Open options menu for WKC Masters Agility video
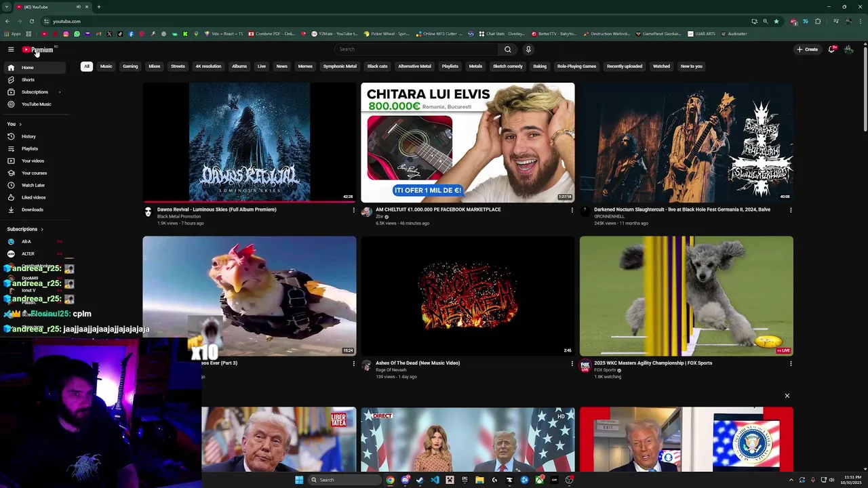 [790, 363]
